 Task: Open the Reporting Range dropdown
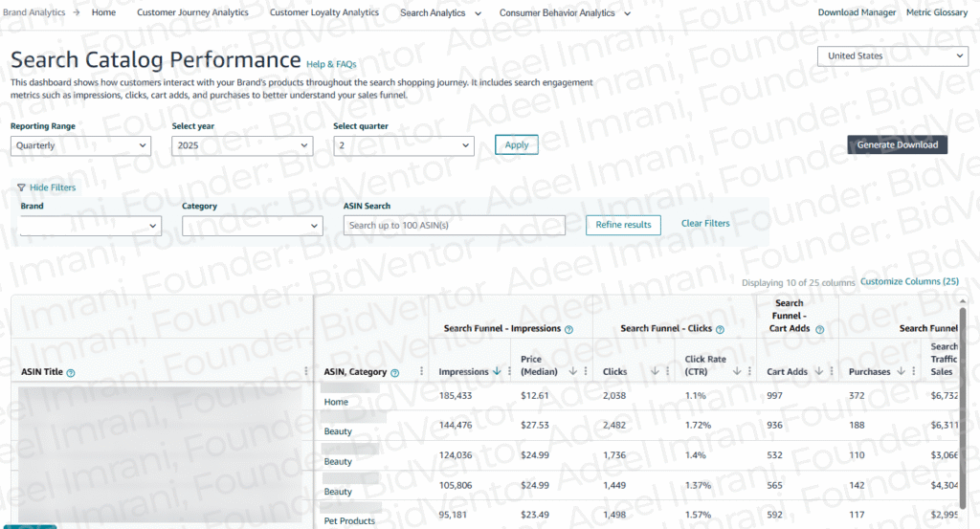(80, 145)
